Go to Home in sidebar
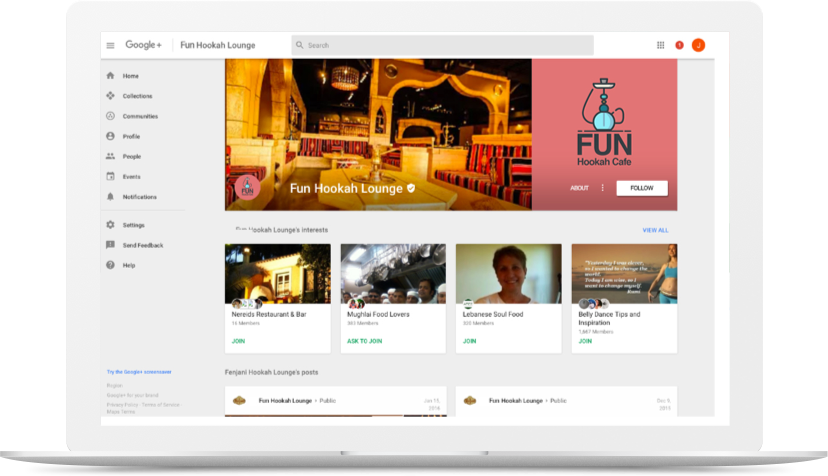Viewport: 828px width, 476px height. pyautogui.click(x=130, y=76)
